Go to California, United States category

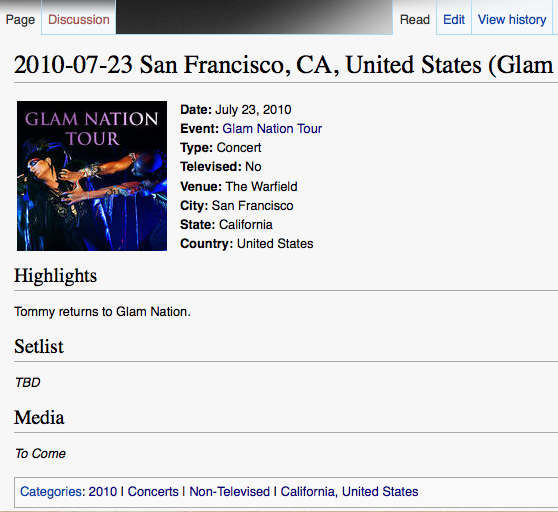coord(349,491)
